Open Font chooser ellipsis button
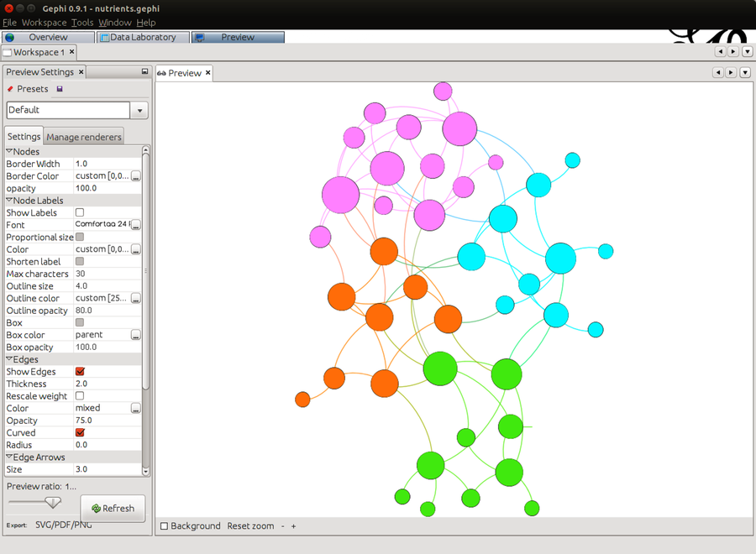This screenshot has height=554, width=756. (x=136, y=225)
